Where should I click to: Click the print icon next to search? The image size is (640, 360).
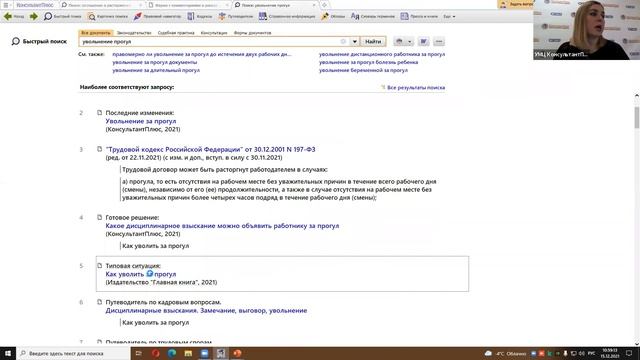click(x=399, y=42)
